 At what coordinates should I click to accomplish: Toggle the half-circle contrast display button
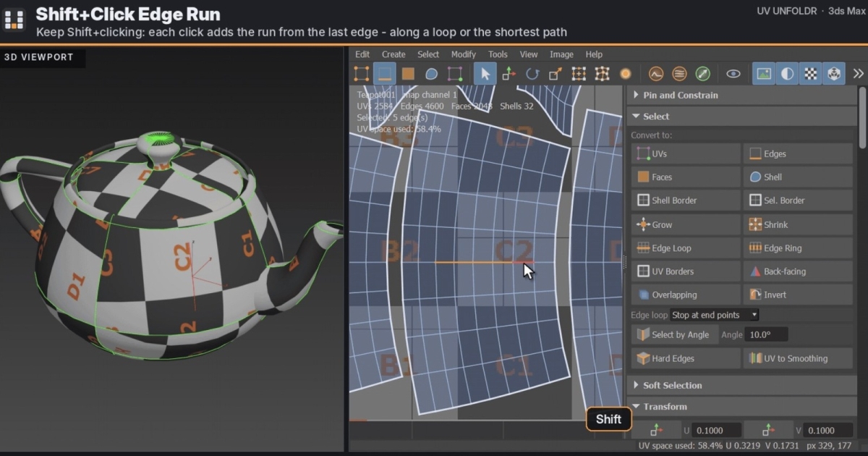click(788, 74)
